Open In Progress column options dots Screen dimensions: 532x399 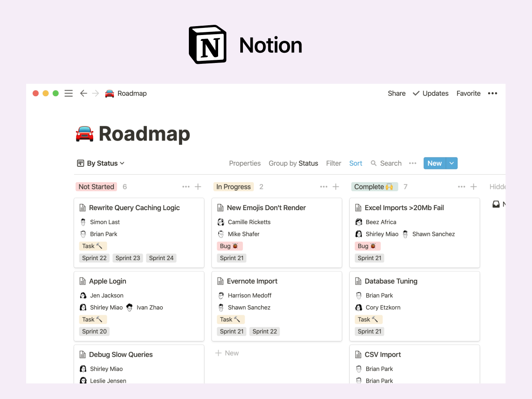(x=324, y=187)
